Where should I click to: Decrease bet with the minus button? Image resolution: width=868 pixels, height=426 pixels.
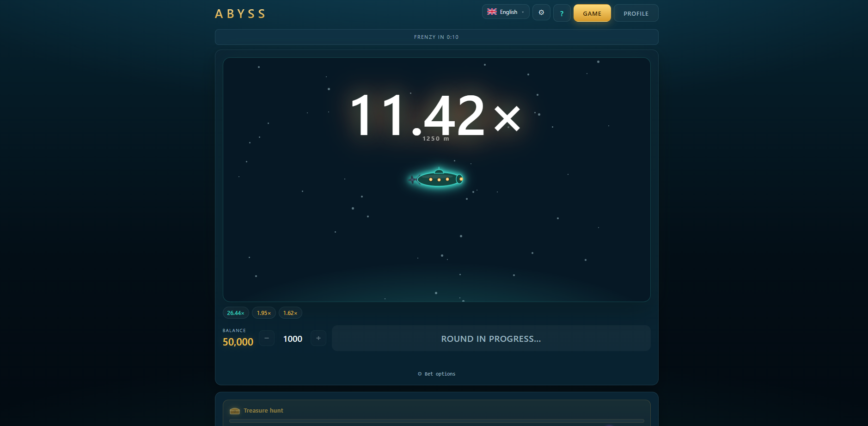[267, 338]
